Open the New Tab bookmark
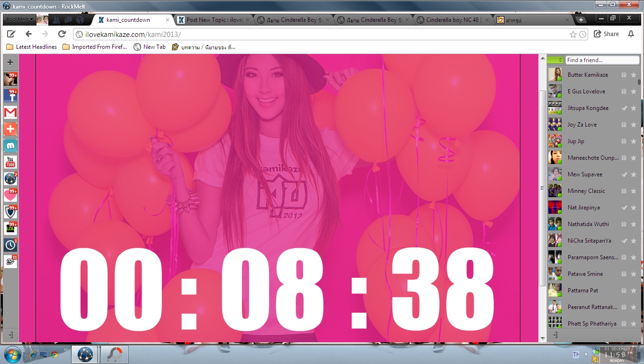The image size is (644, 364). point(150,47)
